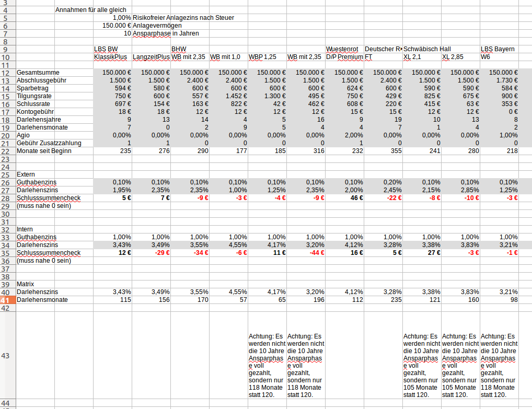
Task: Select the 'LangzeitPlus' cell
Action: [152, 56]
